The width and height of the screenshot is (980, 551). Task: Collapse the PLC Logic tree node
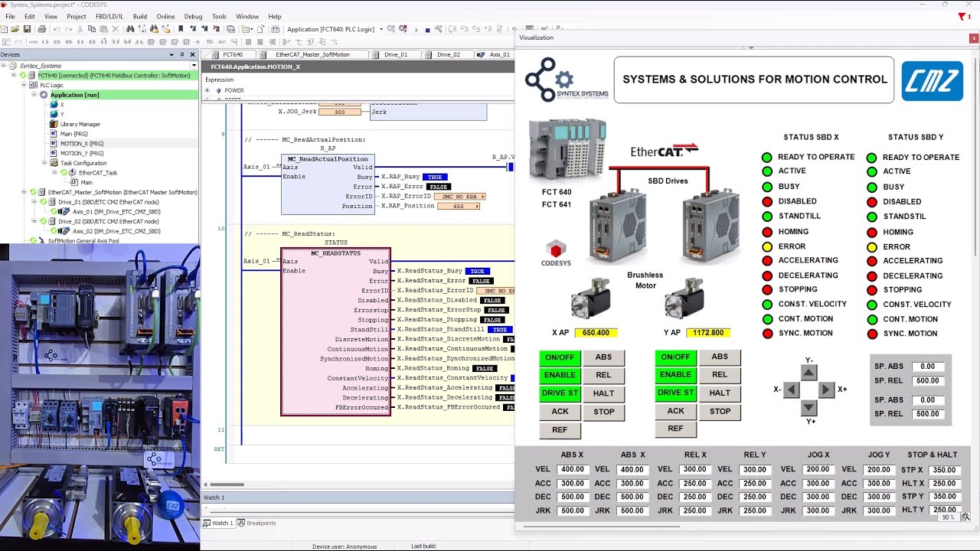click(24, 85)
